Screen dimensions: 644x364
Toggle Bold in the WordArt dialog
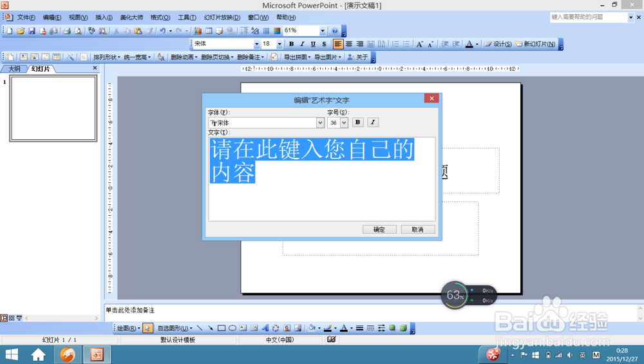coord(357,122)
